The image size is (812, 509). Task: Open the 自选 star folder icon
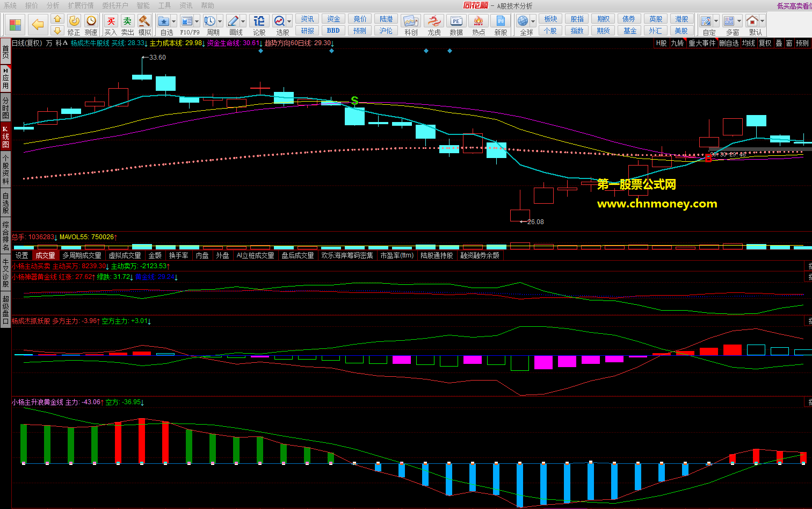click(164, 20)
